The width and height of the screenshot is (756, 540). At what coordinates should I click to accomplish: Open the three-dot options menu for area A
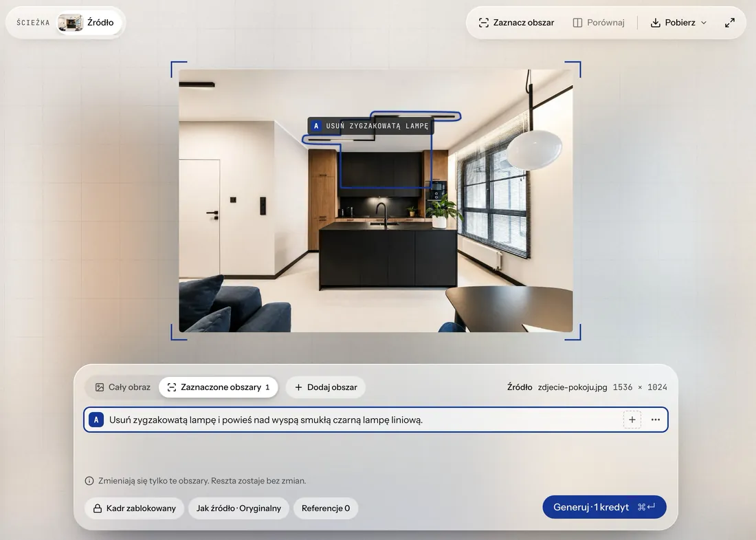click(x=656, y=420)
